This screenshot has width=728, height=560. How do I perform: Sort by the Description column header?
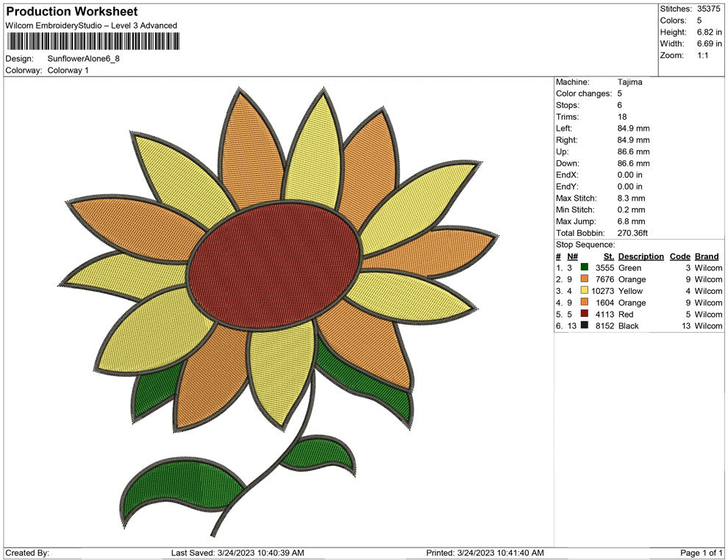(640, 256)
